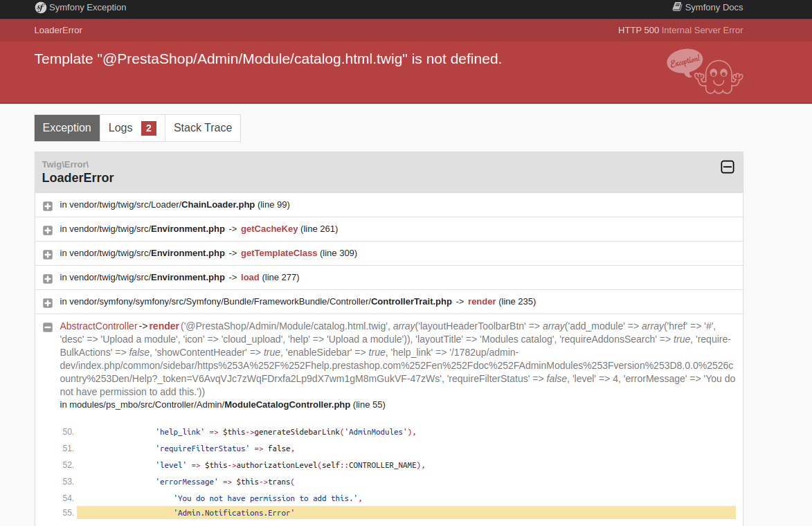Click the Logs count badge 2

point(149,129)
